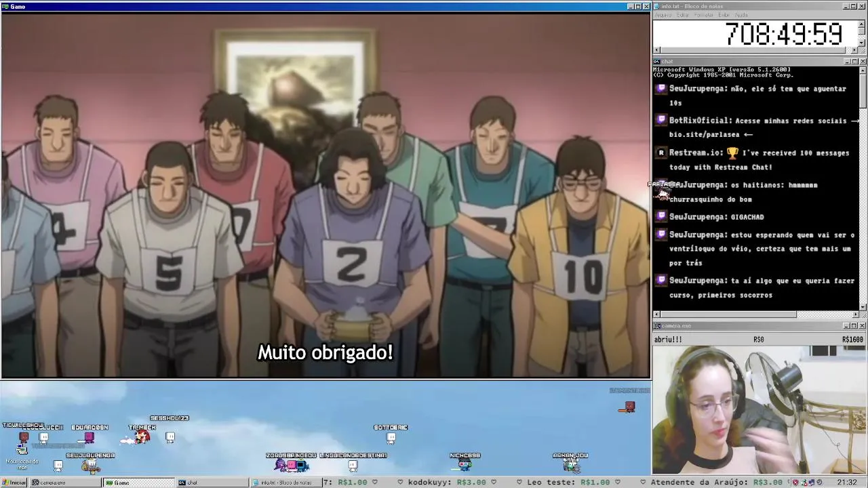868x488 pixels.
Task: Click the 'bio.site/parlasea' link text
Action: [x=706, y=134]
